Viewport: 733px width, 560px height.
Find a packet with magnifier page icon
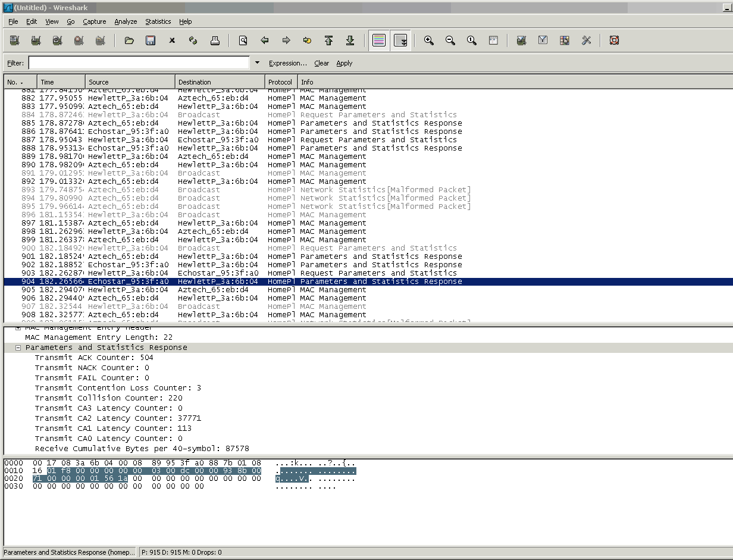point(243,40)
